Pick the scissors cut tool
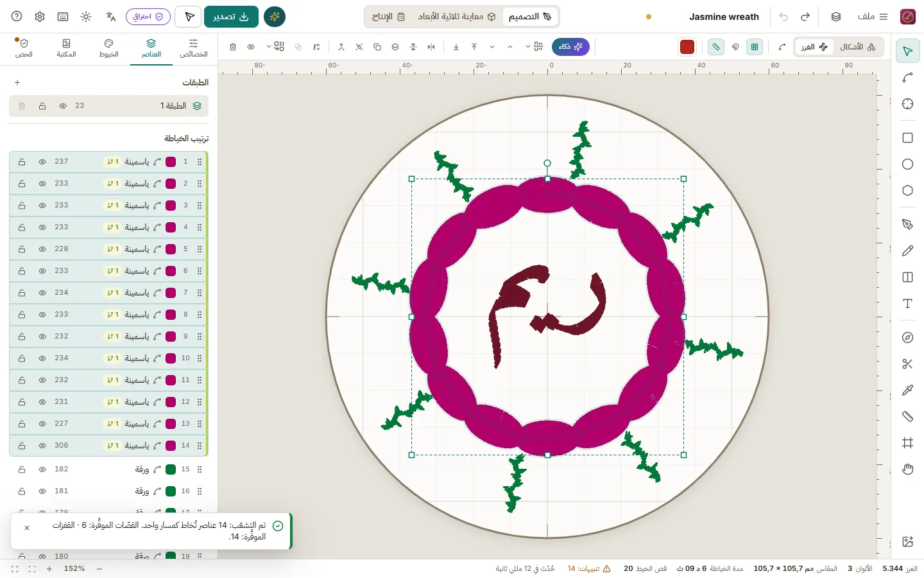The image size is (924, 578). point(907,364)
